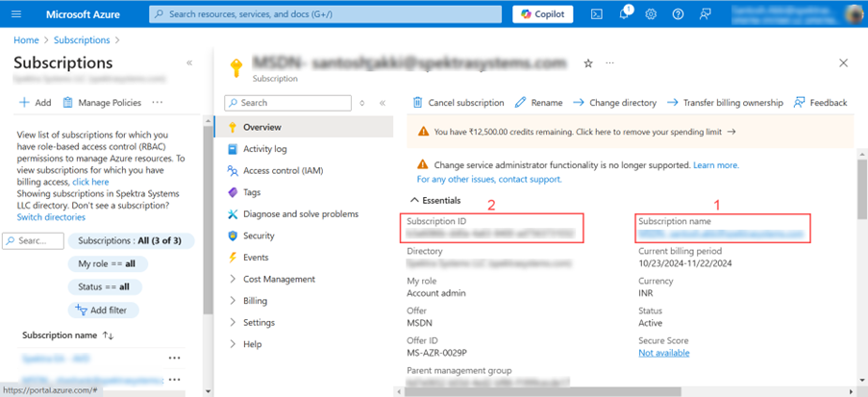Open the Azure portal hamburger menu
This screenshot has width=868, height=397.
tap(16, 13)
